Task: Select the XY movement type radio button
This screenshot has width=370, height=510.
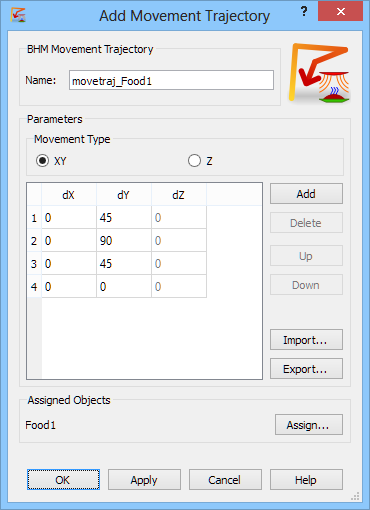Action: click(x=43, y=161)
